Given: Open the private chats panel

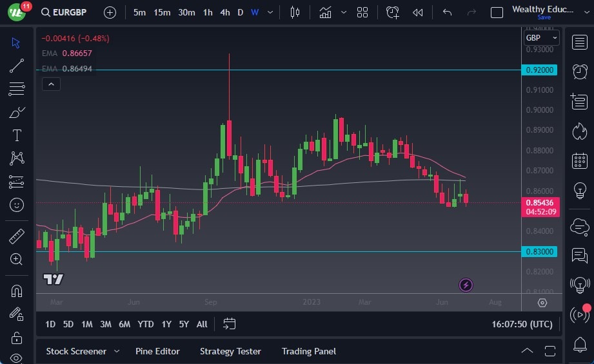Looking at the screenshot, I should click(580, 255).
